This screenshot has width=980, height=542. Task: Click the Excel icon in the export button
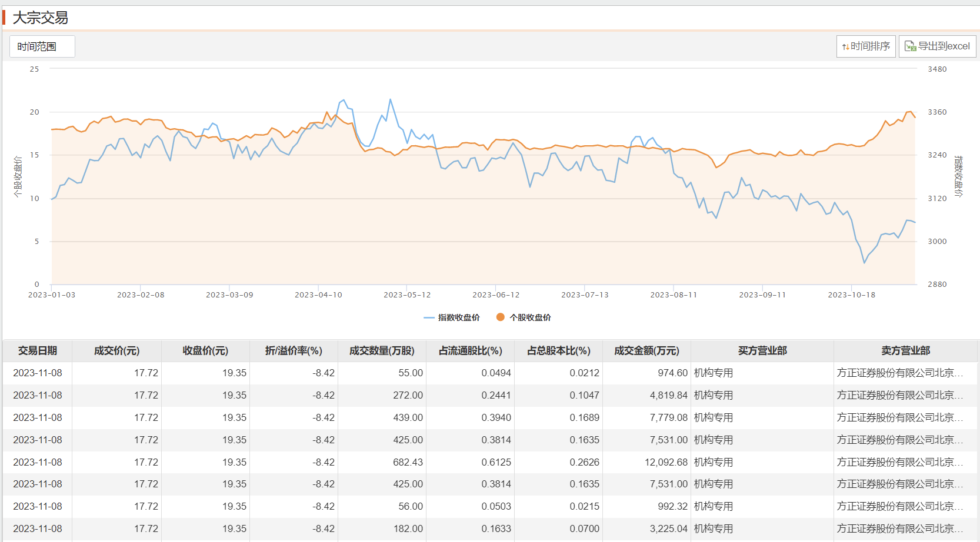click(x=910, y=46)
